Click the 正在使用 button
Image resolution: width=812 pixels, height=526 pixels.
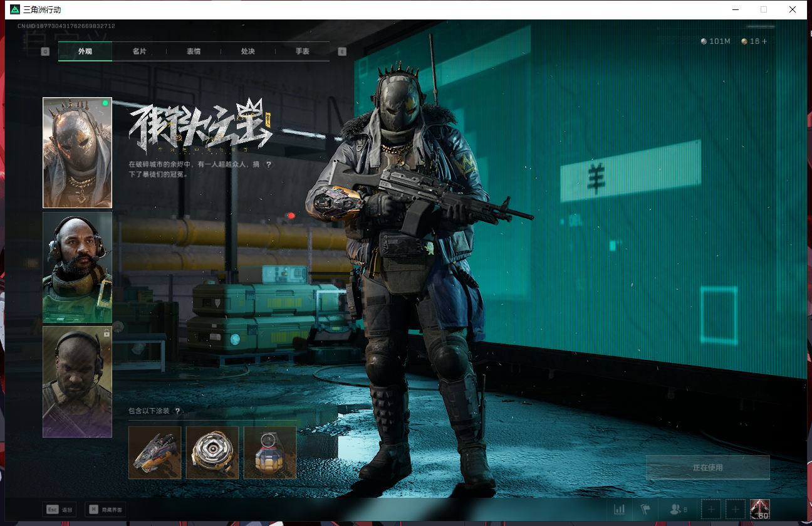[x=707, y=467]
